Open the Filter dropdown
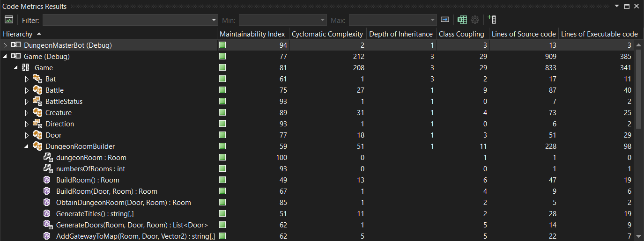 [214, 20]
